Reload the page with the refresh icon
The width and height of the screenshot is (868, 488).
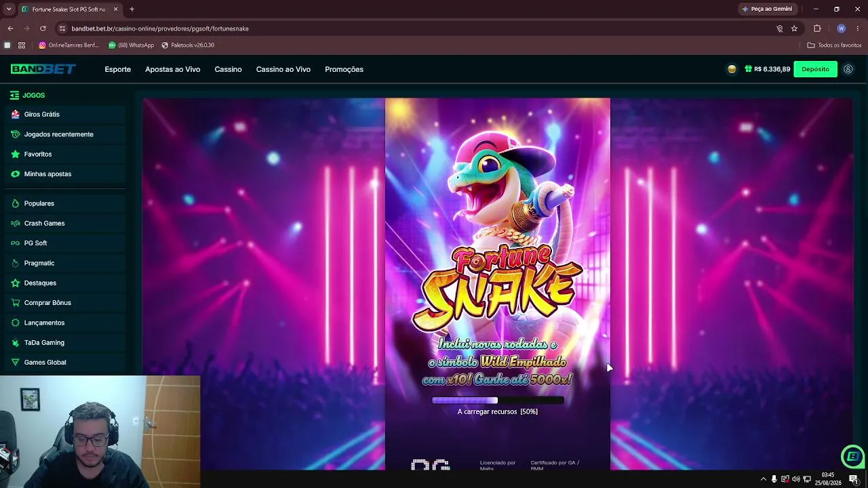[43, 28]
